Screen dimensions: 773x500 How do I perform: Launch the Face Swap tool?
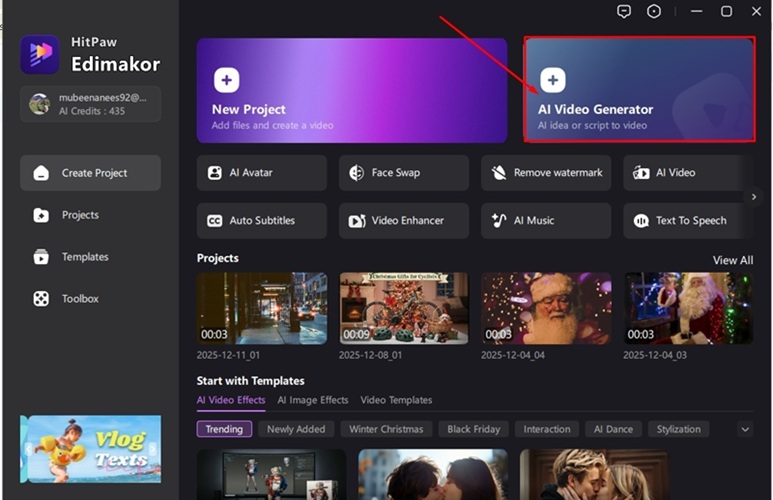(x=403, y=173)
